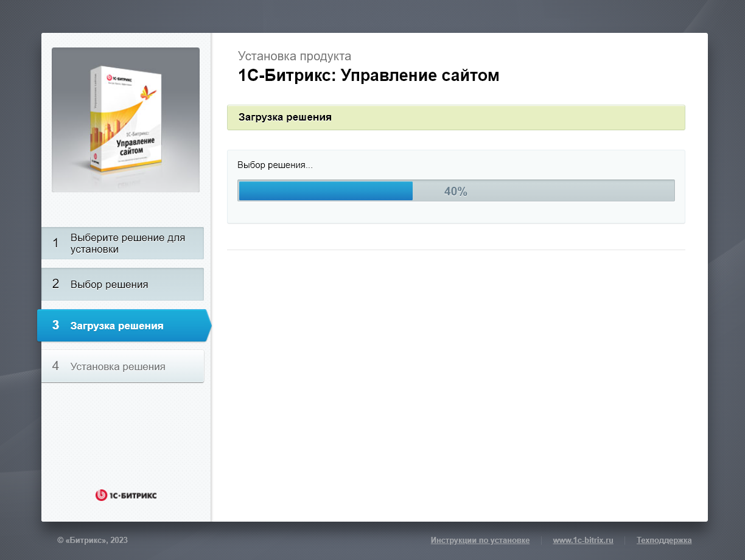This screenshot has height=560, width=745.
Task: Click the 40% progress percentage label
Action: click(455, 191)
